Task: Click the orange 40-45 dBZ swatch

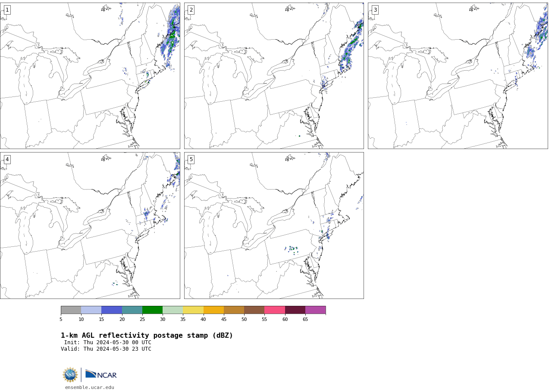Action: 213,310
